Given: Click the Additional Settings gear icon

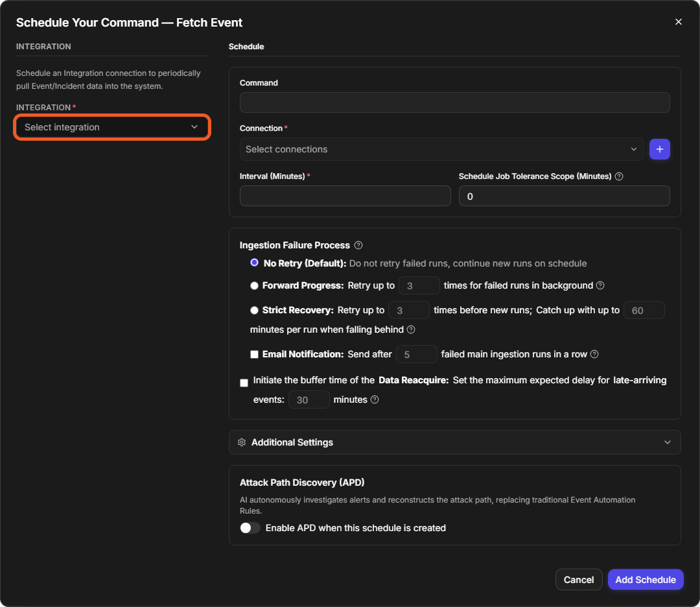Looking at the screenshot, I should tap(242, 442).
